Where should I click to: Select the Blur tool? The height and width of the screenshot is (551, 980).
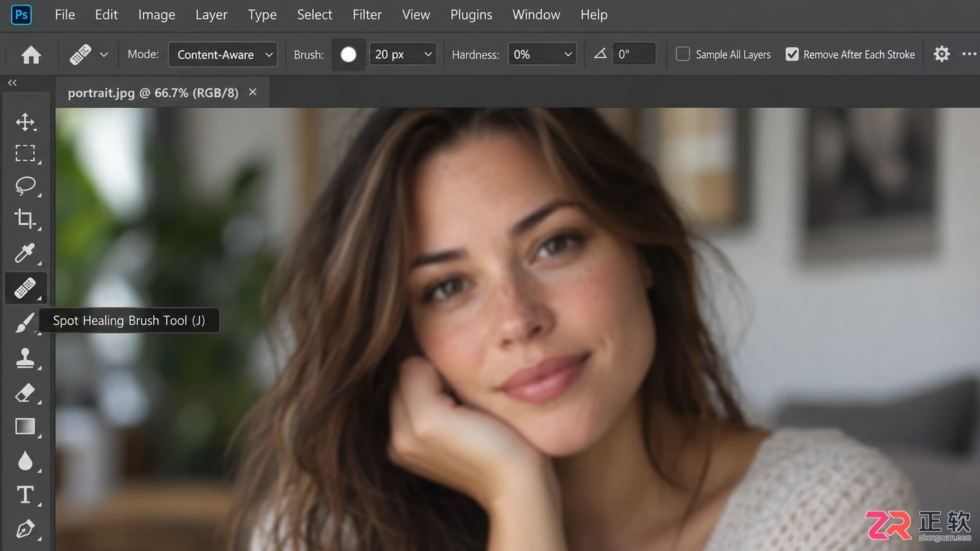point(25,461)
